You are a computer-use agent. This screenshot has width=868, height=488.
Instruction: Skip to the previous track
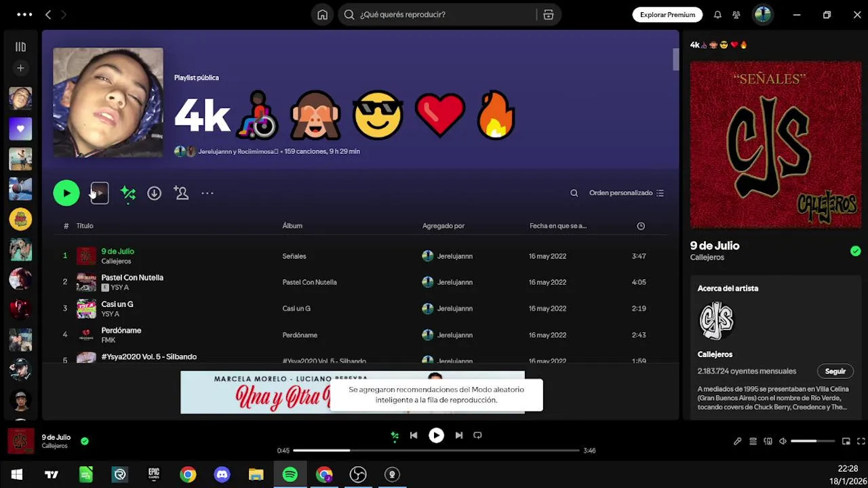(x=414, y=436)
